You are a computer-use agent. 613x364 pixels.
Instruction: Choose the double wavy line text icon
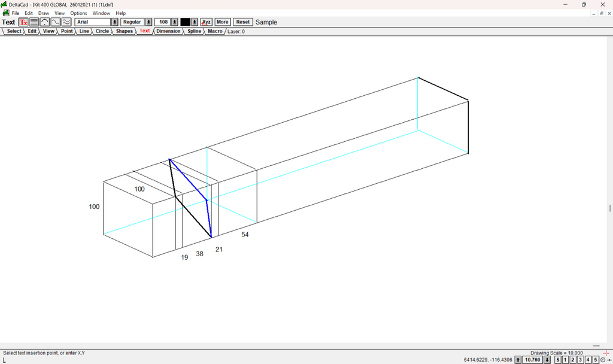[66, 22]
